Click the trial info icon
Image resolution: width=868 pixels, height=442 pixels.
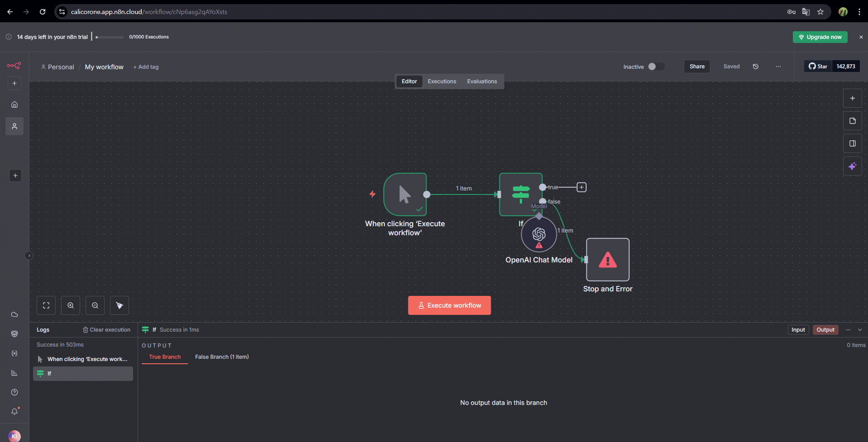pyautogui.click(x=9, y=37)
